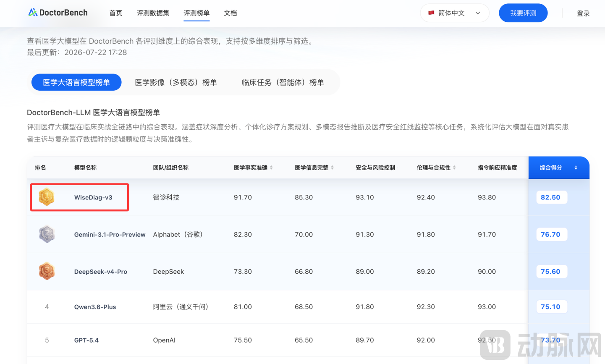Open 评测数据集 navigation item

(x=153, y=13)
